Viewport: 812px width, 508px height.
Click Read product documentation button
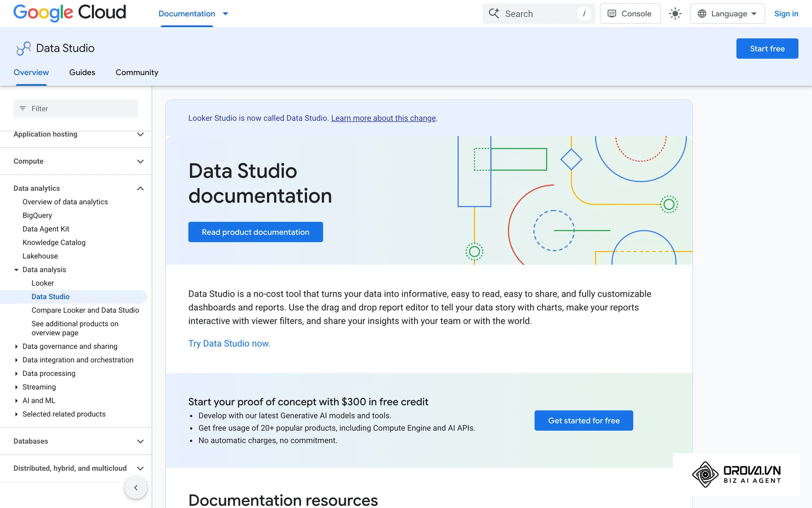[255, 232]
